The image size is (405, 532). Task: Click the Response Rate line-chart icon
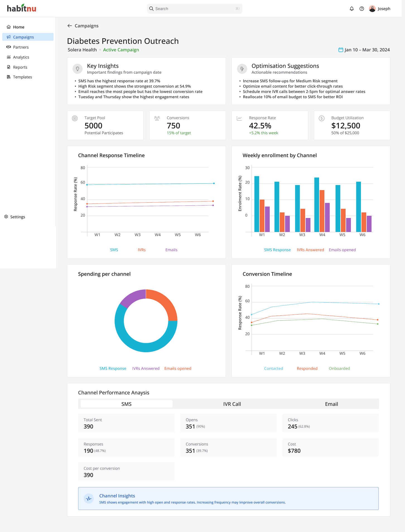[x=239, y=118]
